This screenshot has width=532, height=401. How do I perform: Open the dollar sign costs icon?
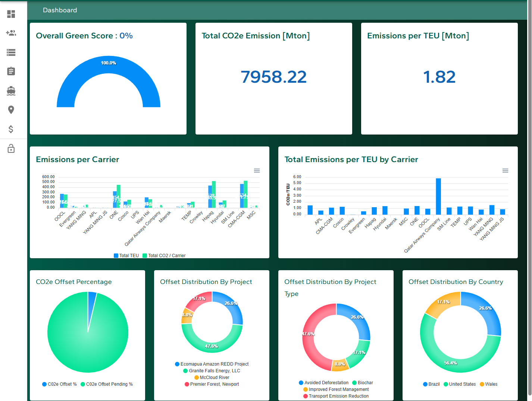[x=11, y=129]
